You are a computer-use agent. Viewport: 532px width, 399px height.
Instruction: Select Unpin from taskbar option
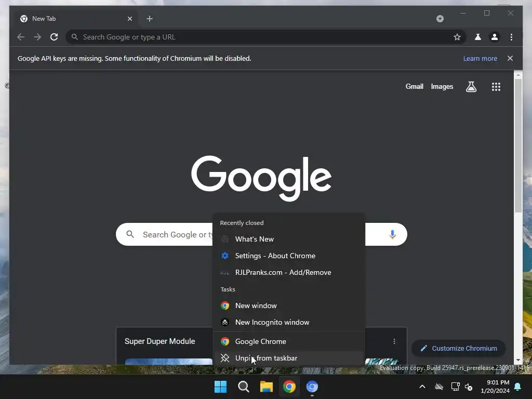point(289,358)
